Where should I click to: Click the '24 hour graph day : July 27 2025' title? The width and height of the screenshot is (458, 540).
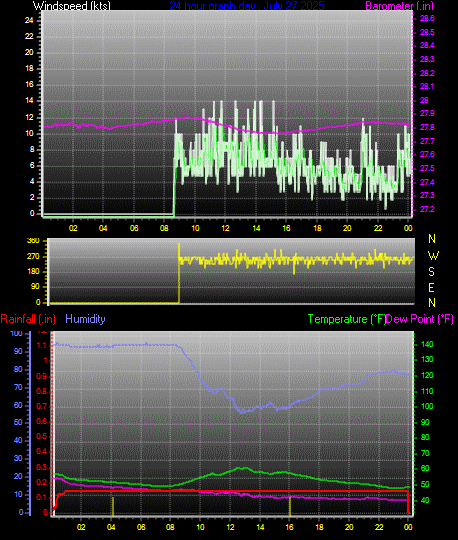[247, 6]
